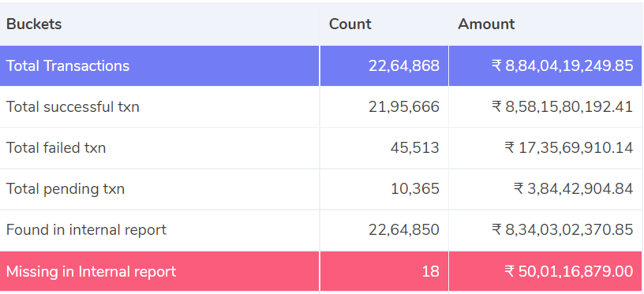Click the amount ₹ 8,34,03,02,370.85
This screenshot has width=644, height=294.
click(562, 230)
